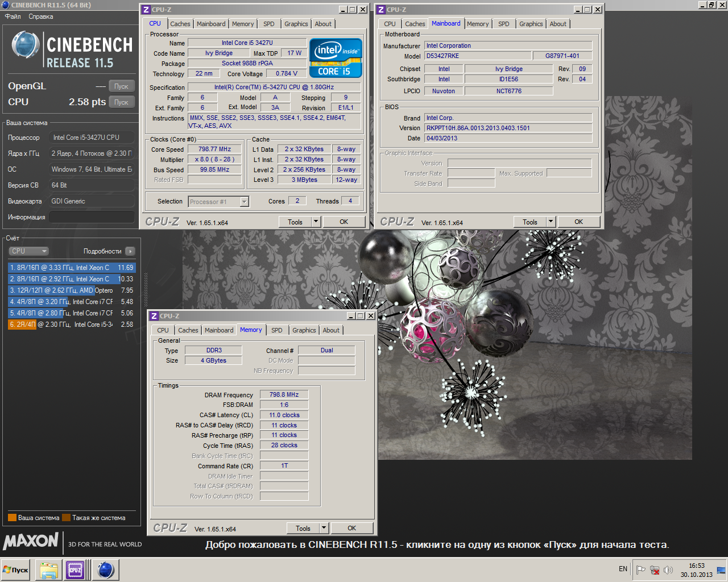This screenshot has height=582, width=728.
Task: Click the brown Такая же система legend swatch
Action: 66,518
